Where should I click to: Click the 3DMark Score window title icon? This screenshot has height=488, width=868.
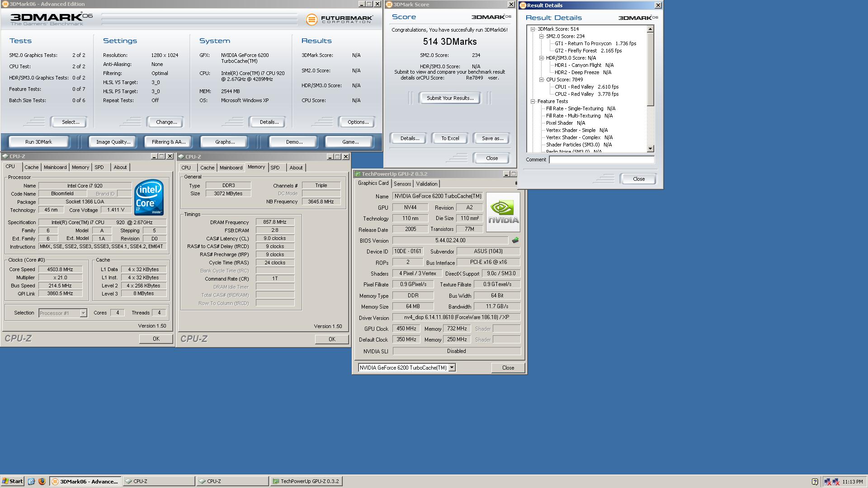click(x=389, y=5)
